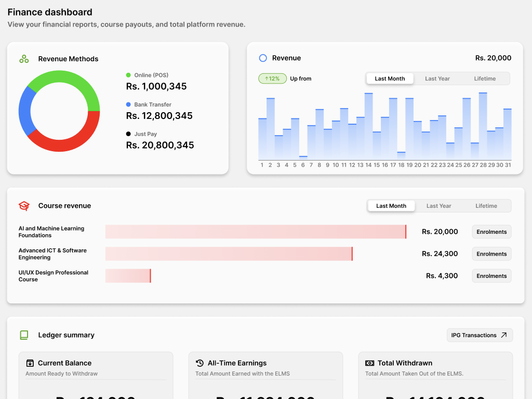Click the AI and Machine Learning Foundations label
The width and height of the screenshot is (532, 399).
click(51, 232)
